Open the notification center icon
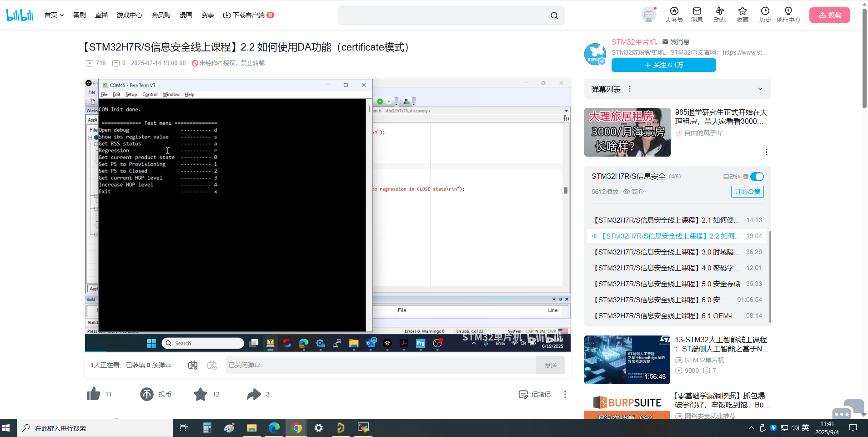 (853, 428)
